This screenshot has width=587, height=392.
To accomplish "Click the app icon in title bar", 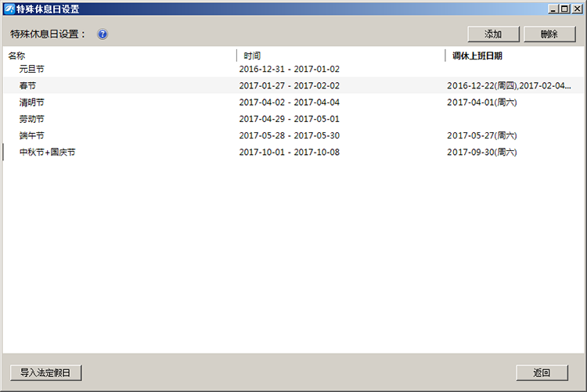I will pyautogui.click(x=8, y=9).
